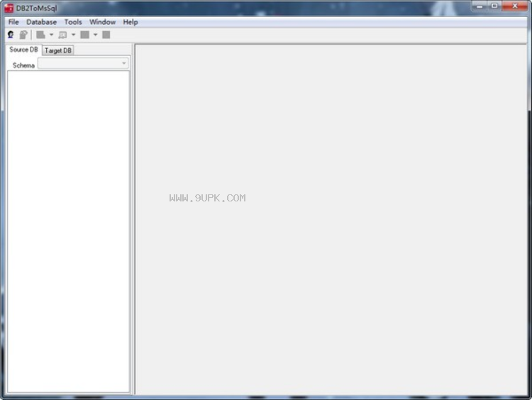This screenshot has width=532, height=400.
Task: Click the connect user icon in toolbar
Action: pyautogui.click(x=11, y=35)
